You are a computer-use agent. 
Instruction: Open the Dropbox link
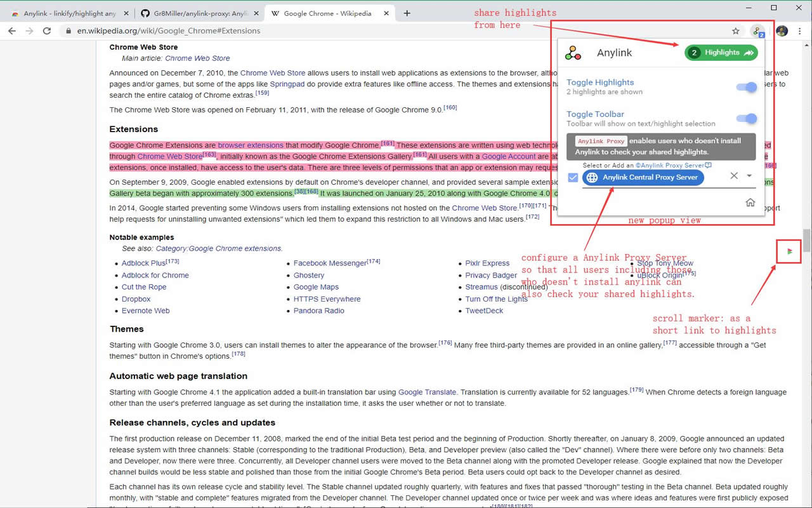tap(136, 299)
